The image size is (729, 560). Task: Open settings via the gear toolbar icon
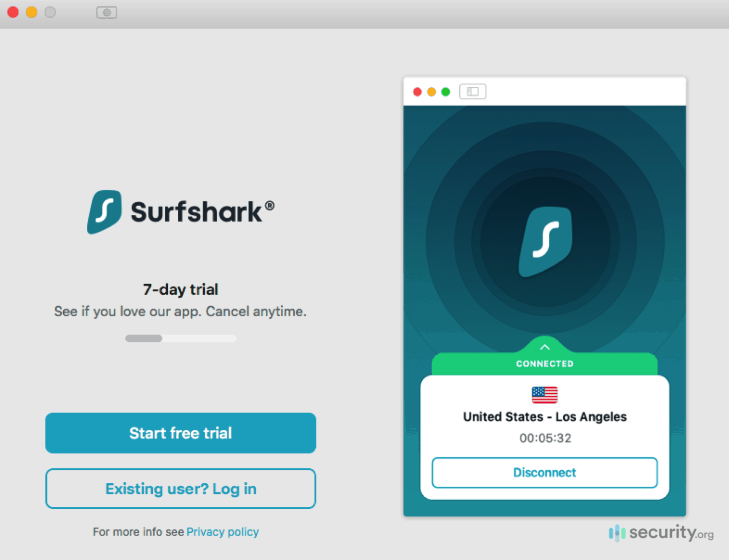(x=106, y=12)
